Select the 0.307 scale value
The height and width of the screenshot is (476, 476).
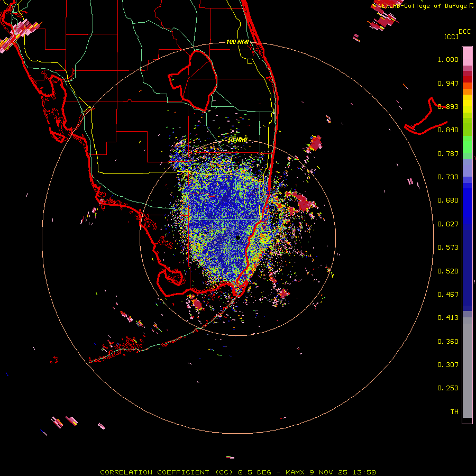448,365
